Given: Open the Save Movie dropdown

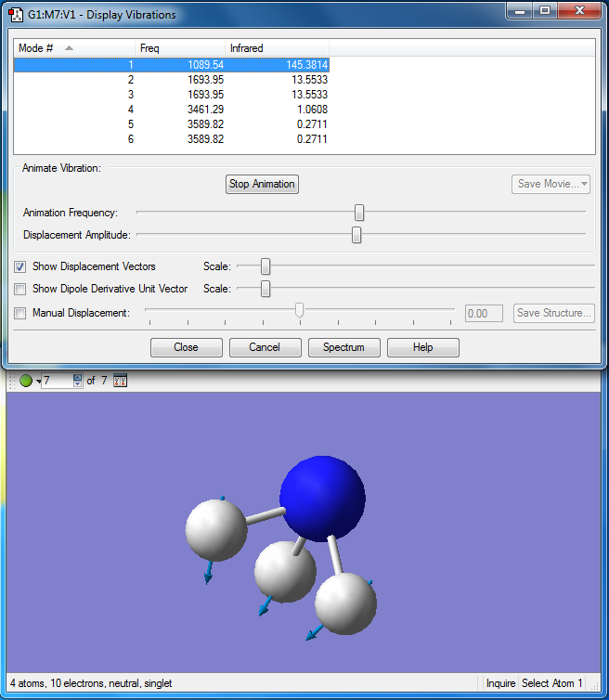Looking at the screenshot, I should (551, 184).
